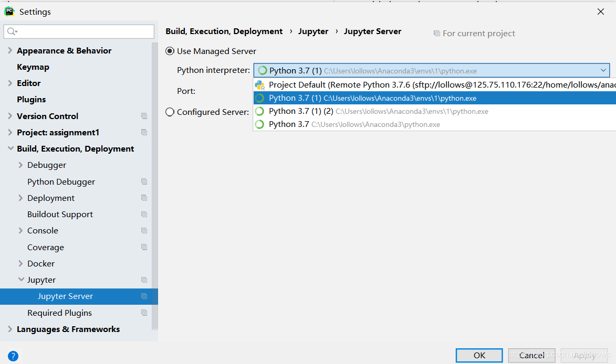
Task: Click project-level icon beside Deployment
Action: [144, 198]
